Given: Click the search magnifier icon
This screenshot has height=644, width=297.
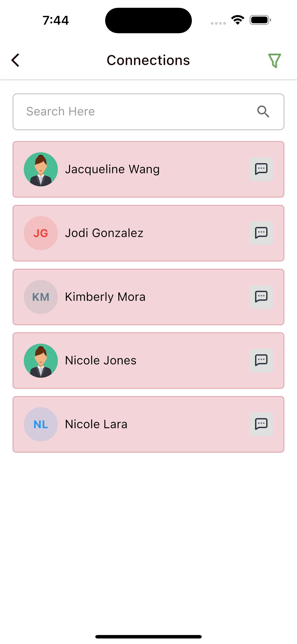Looking at the screenshot, I should [x=263, y=111].
